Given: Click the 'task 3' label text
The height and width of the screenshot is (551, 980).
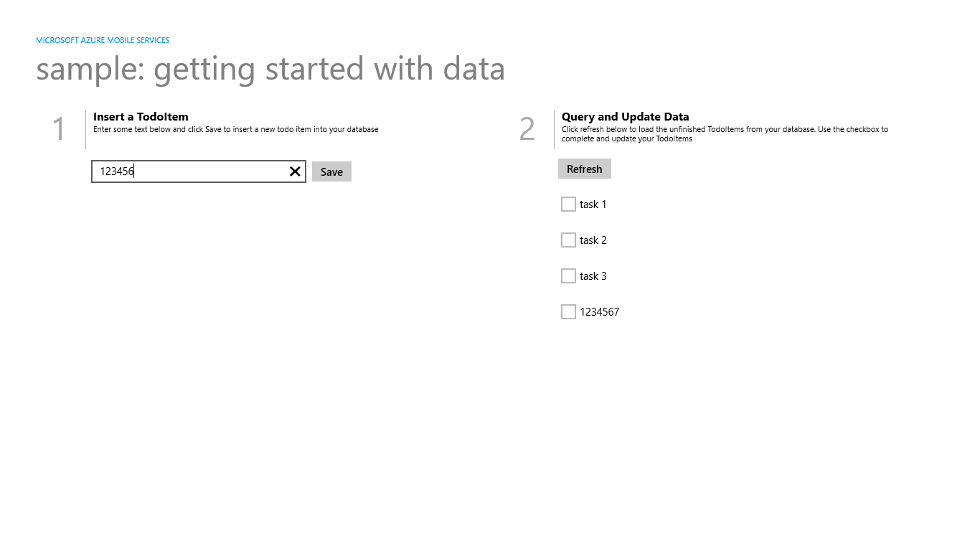Looking at the screenshot, I should coord(593,276).
